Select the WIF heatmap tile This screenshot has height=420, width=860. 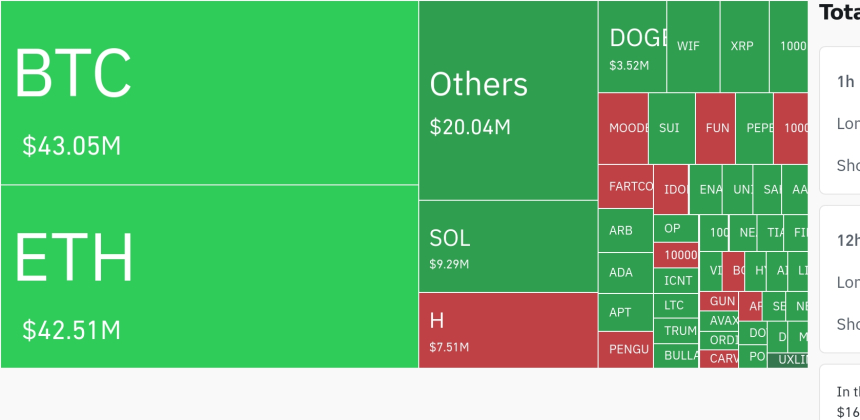(692, 46)
